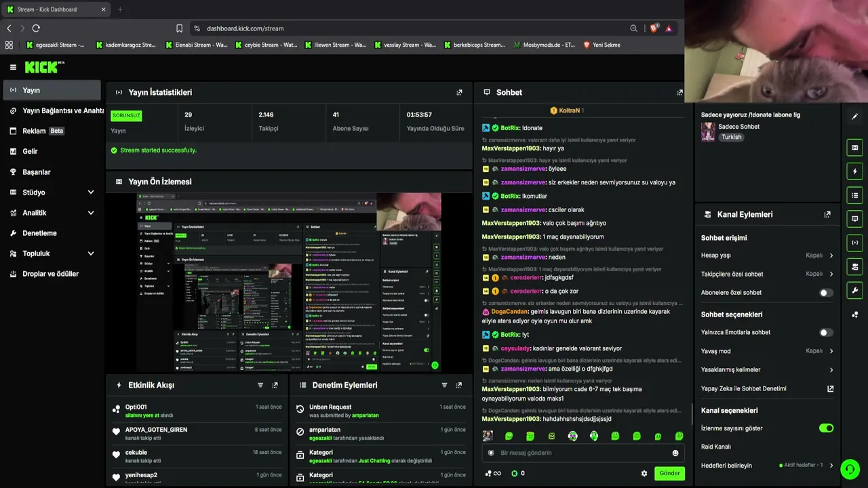
Task: Open Yeni Sekme bookmark
Action: 601,45
